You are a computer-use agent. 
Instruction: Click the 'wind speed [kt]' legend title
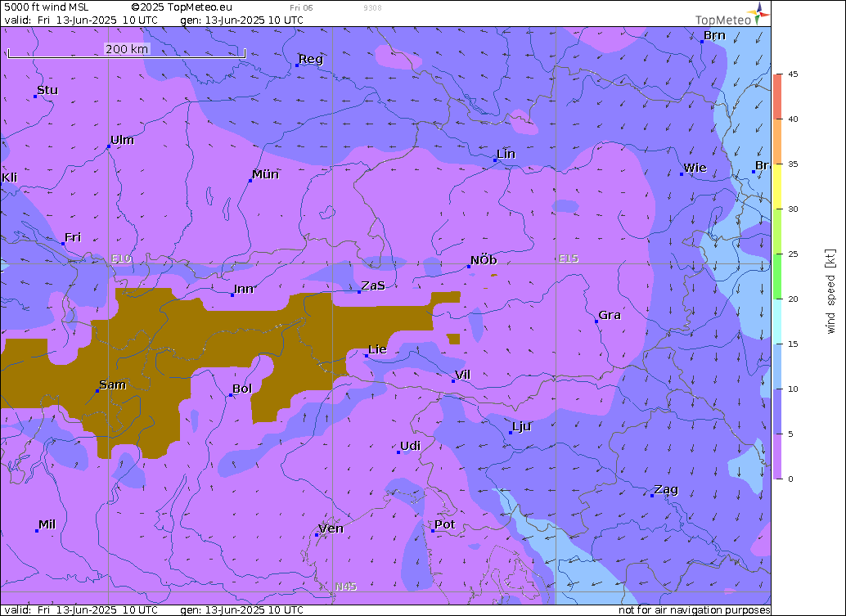pyautogui.click(x=831, y=291)
